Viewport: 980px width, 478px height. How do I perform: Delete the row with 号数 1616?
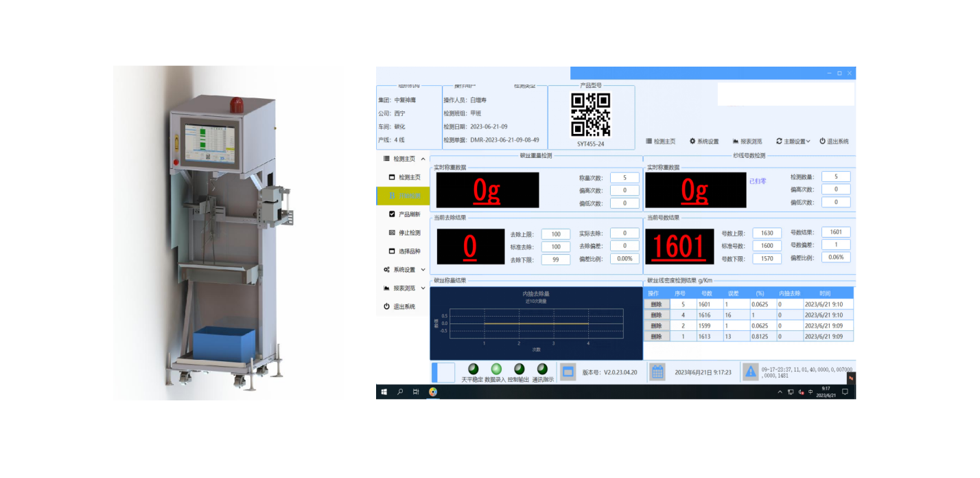pyautogui.click(x=655, y=315)
